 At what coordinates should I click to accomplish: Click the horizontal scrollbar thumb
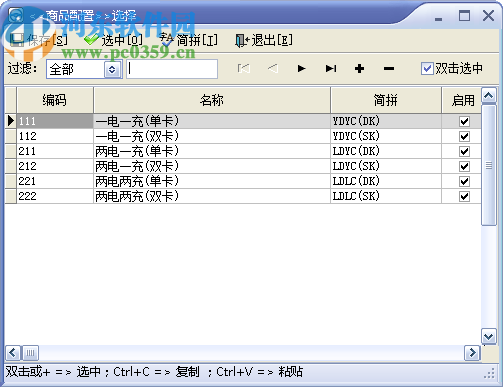[30, 353]
